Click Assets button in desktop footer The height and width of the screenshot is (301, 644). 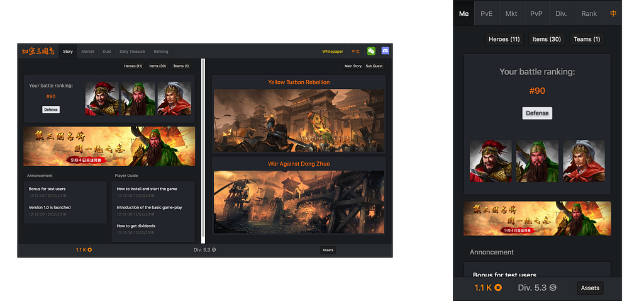click(328, 249)
